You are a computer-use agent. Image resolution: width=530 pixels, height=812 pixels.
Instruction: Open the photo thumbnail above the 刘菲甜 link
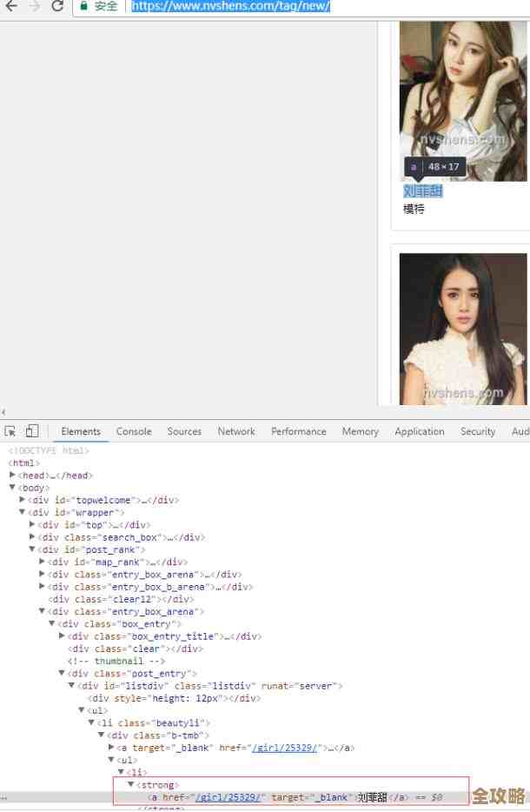tap(451, 96)
